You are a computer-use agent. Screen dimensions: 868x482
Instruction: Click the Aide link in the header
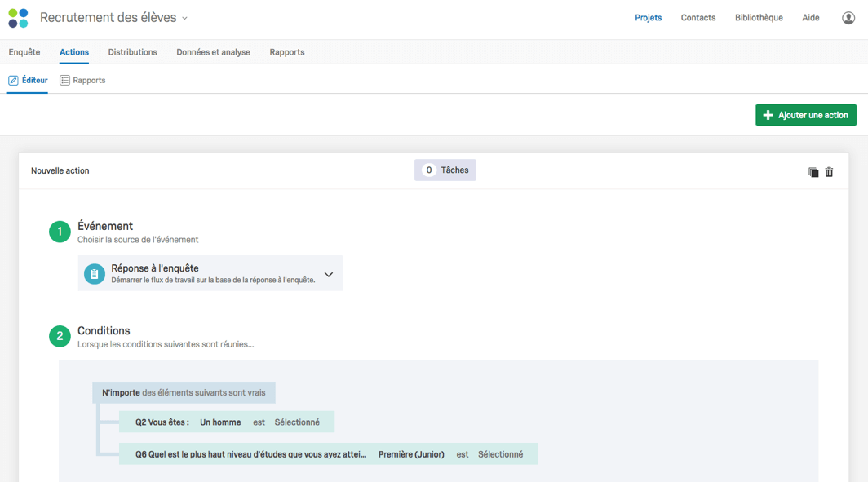coord(810,18)
